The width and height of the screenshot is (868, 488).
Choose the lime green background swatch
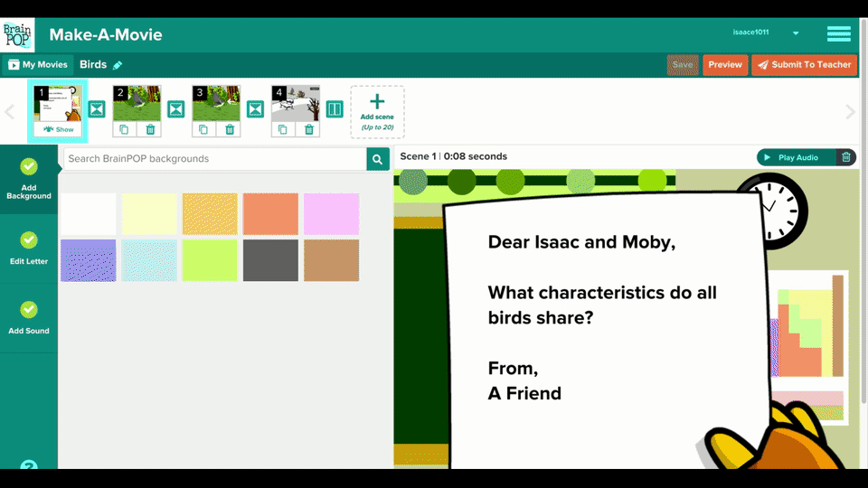point(210,260)
